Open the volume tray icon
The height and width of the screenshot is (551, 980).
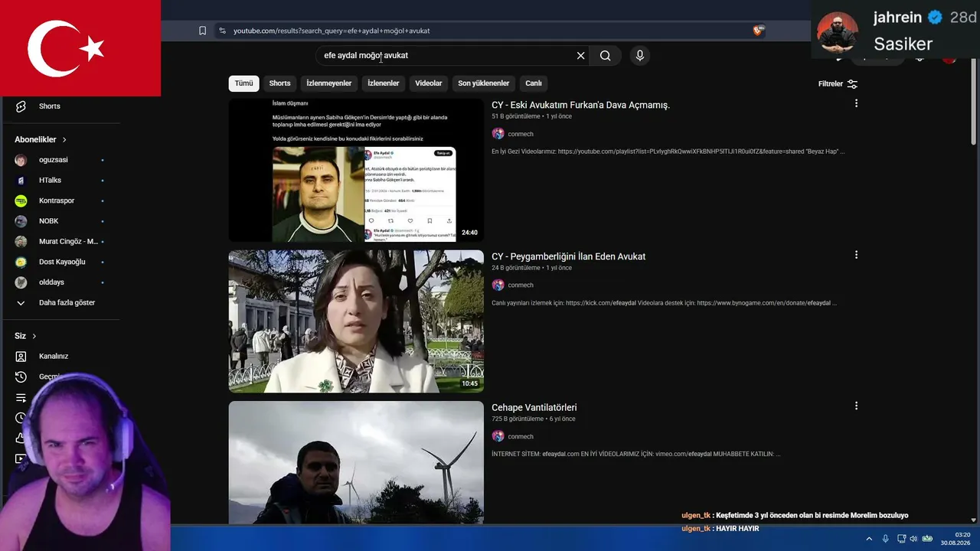[x=913, y=539]
